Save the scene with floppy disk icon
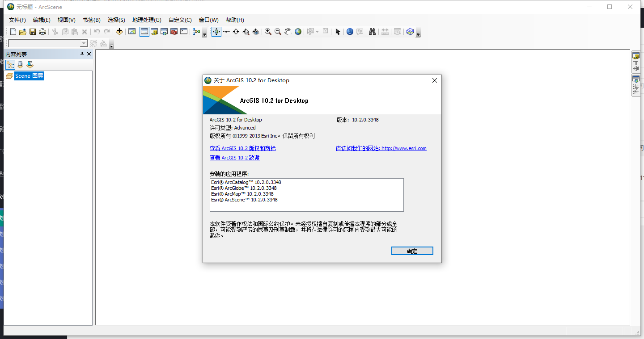The width and height of the screenshot is (644, 339). click(33, 32)
